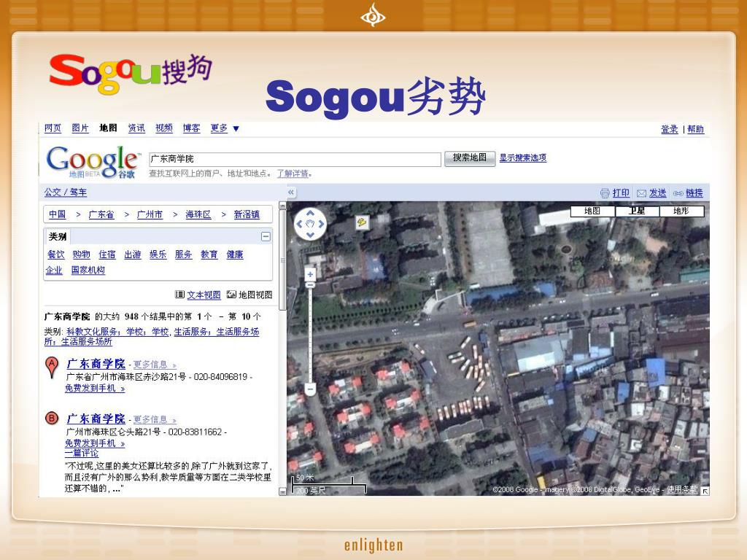Select the 娱乐 category

[158, 254]
